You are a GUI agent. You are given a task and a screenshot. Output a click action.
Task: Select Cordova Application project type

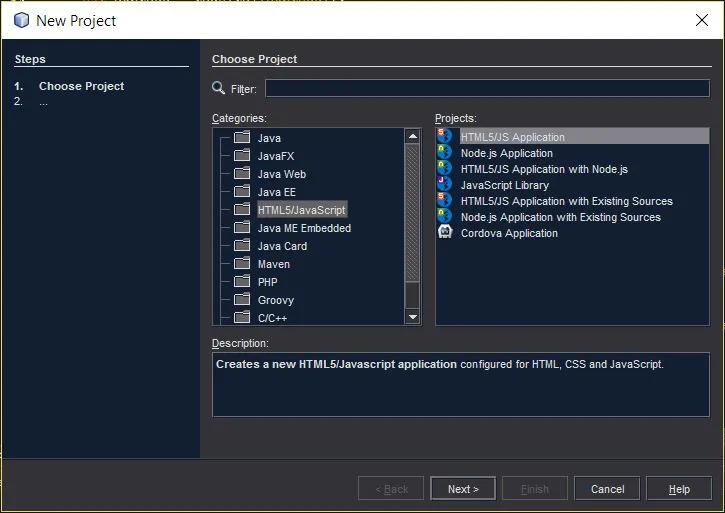tap(509, 233)
